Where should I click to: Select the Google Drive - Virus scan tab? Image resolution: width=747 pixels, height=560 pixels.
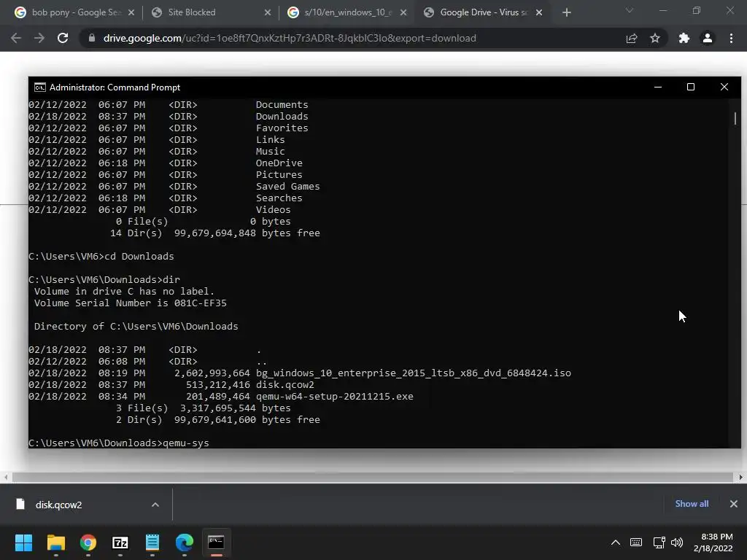coord(484,12)
